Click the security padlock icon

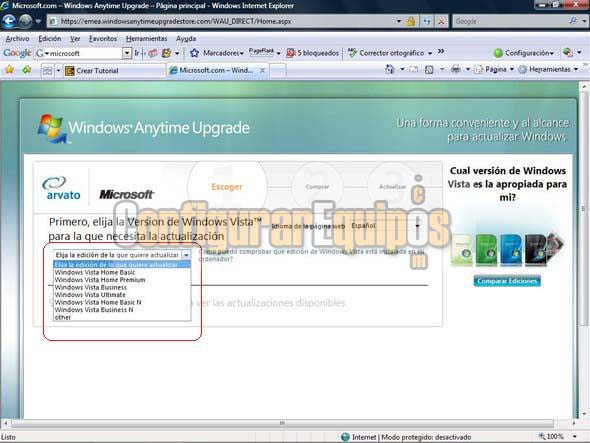tap(411, 21)
